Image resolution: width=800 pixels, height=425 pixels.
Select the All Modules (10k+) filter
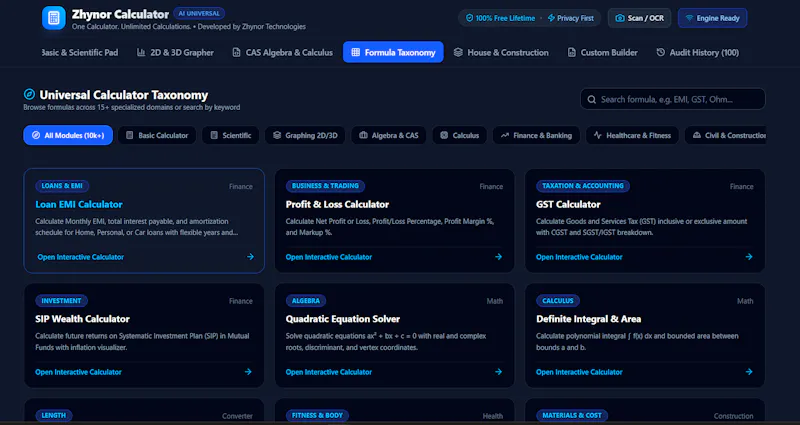(68, 135)
